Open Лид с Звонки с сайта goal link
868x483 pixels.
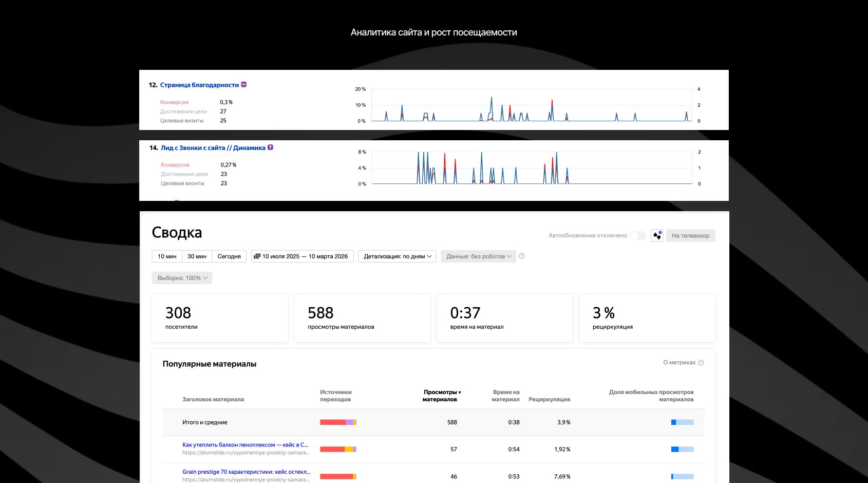pos(213,148)
